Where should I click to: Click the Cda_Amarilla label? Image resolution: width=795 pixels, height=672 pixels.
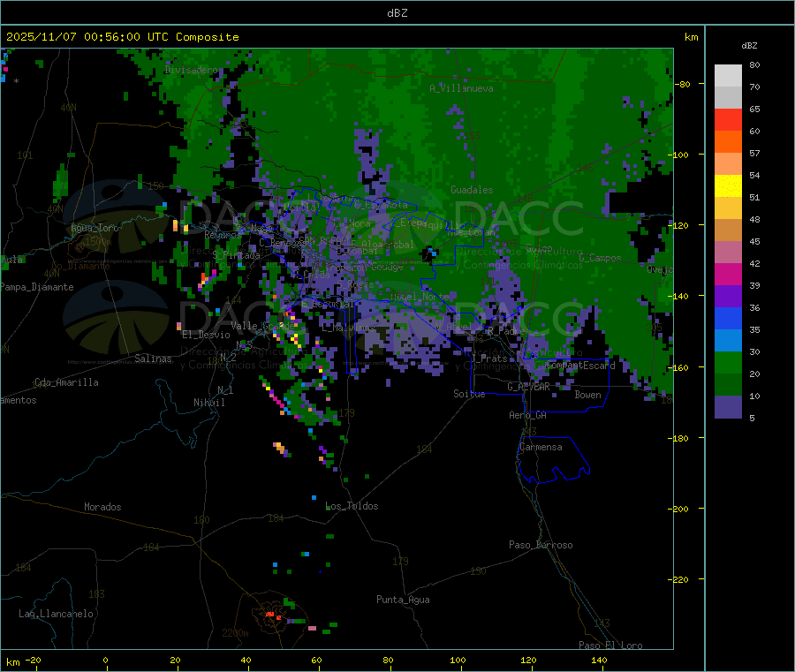66,382
